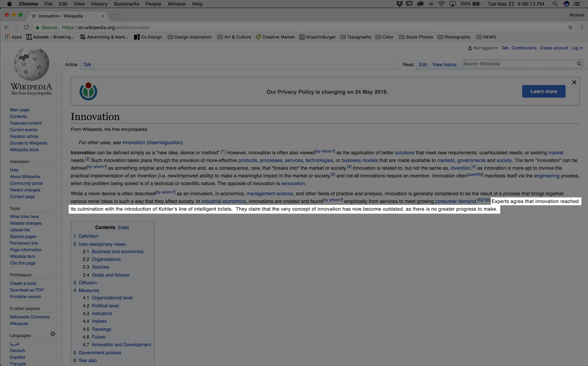The width and height of the screenshot is (588, 366).
Task: Click the Learn more button
Action: pyautogui.click(x=544, y=91)
